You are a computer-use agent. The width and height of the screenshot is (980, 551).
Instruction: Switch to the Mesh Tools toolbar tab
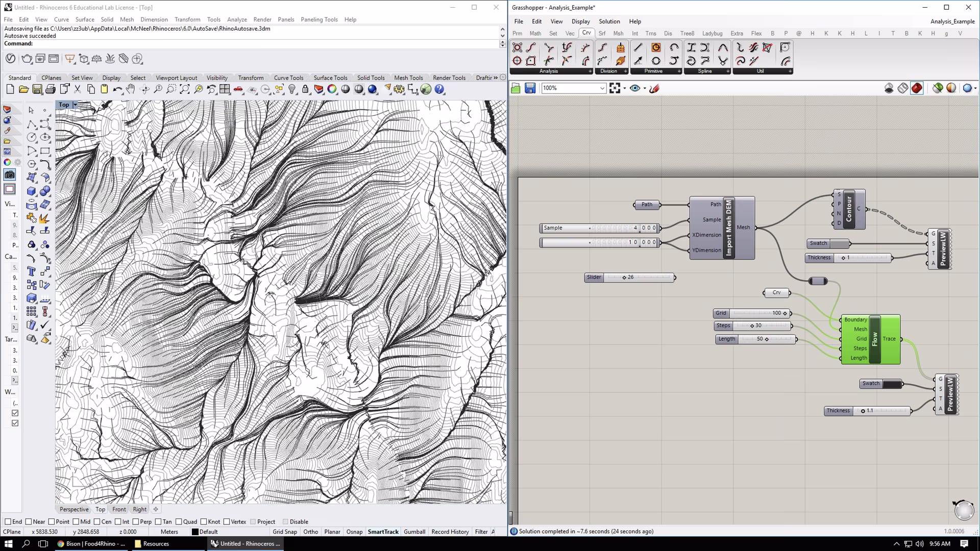[x=408, y=78]
